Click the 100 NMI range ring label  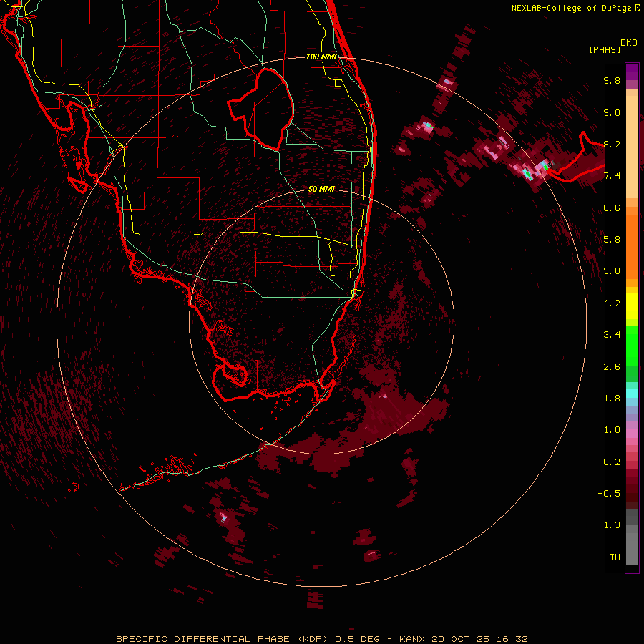(x=321, y=57)
